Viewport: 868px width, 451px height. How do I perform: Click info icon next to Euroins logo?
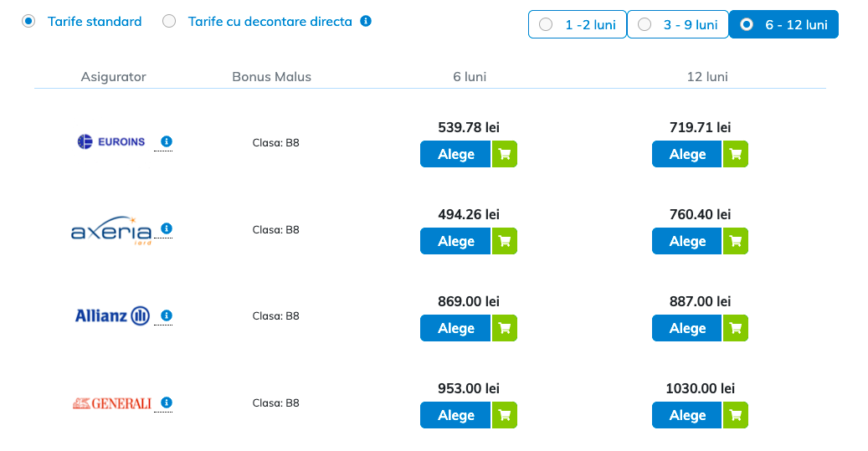click(166, 141)
